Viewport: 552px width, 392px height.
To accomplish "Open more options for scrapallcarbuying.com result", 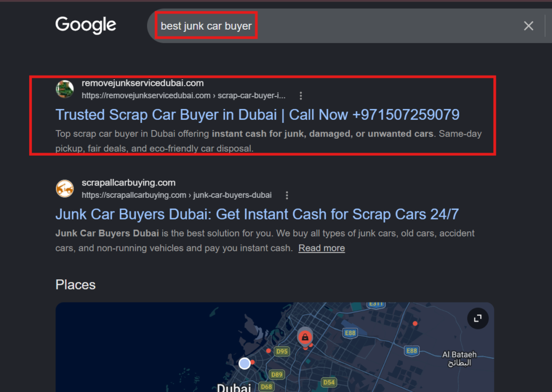I will click(287, 195).
